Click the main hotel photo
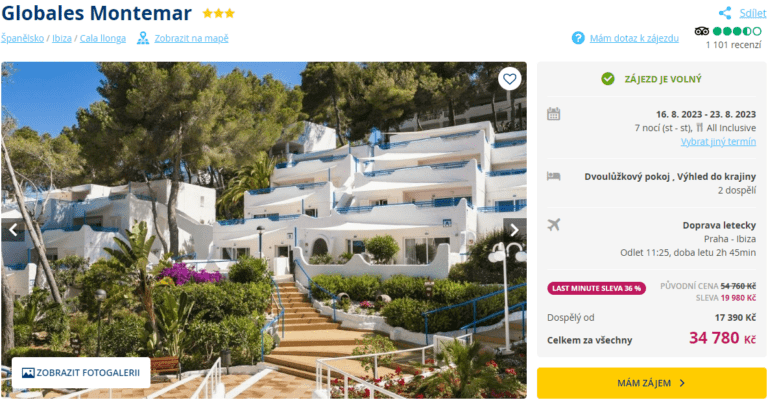Image resolution: width=768 pixels, height=400 pixels. click(264, 230)
